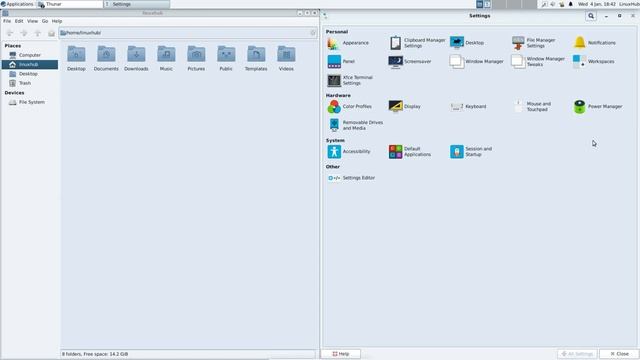
Task: Open the Edit menu in Thunar
Action: 19,21
